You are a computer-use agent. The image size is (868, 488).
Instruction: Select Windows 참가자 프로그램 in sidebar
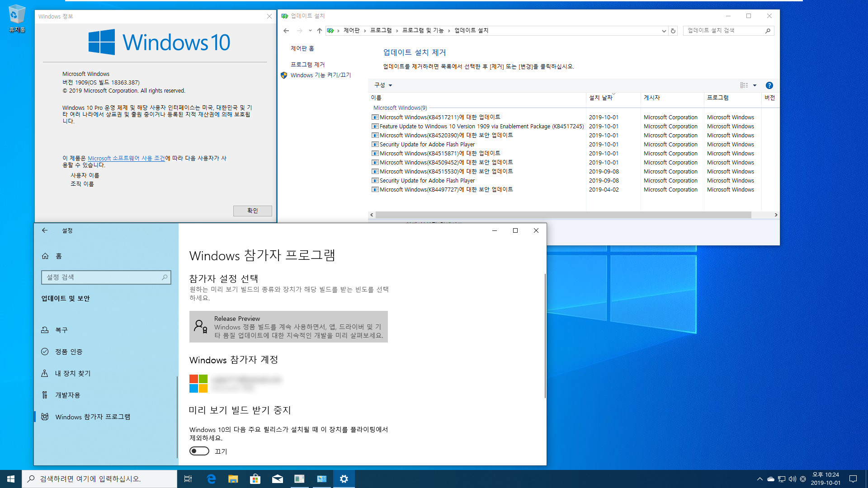106,417
